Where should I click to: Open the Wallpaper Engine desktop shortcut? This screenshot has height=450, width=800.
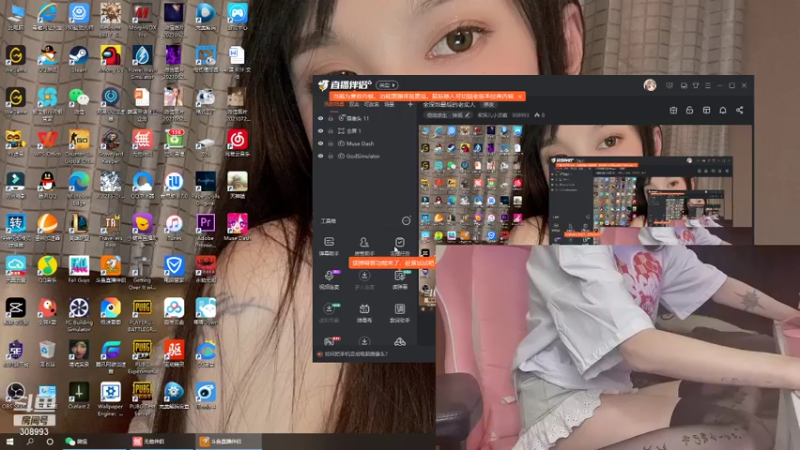110,398
